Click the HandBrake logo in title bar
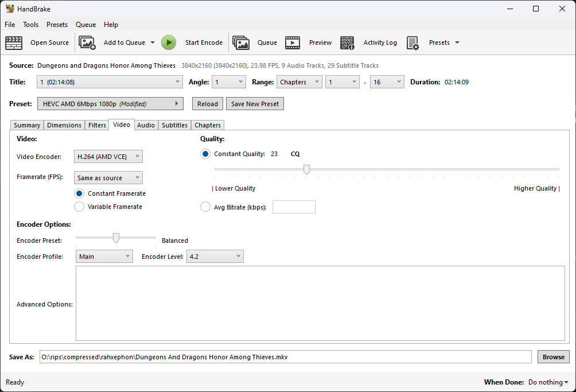Image resolution: width=576 pixels, height=392 pixels. pyautogui.click(x=10, y=9)
